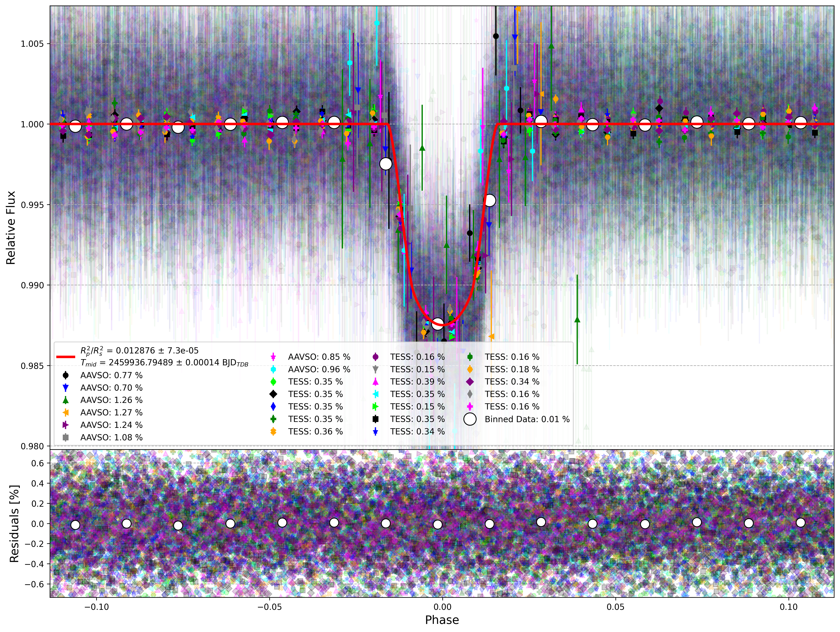This screenshot has width=840, height=632.
Task: Click the Phase axis label
Action: (x=442, y=620)
